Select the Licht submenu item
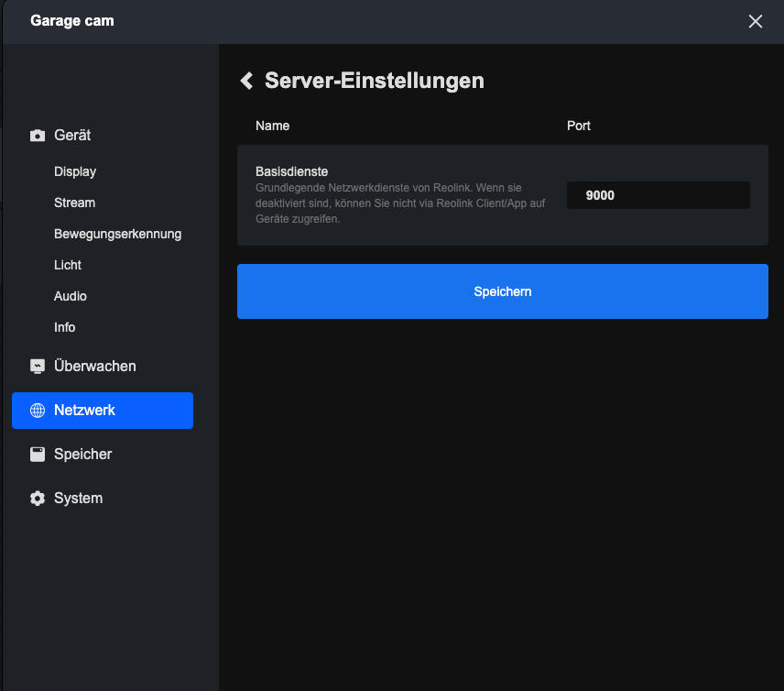This screenshot has width=784, height=691. tap(68, 265)
